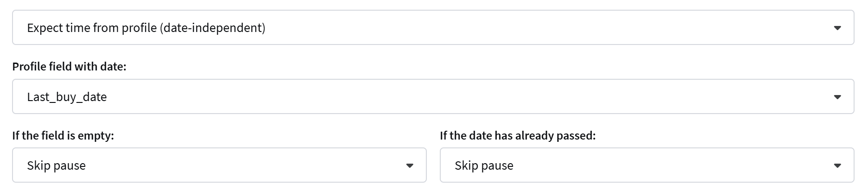Click the arrow of the empty-field Skip pause selector
The width and height of the screenshot is (868, 191).
click(410, 166)
